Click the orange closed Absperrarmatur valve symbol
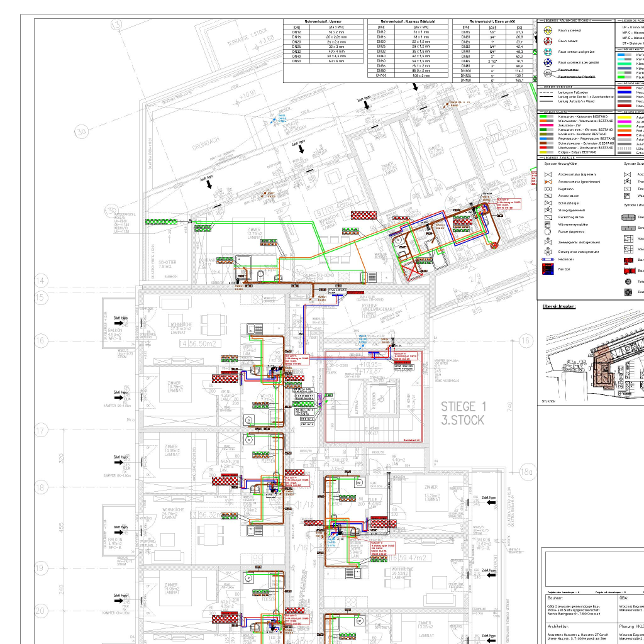The width and height of the screenshot is (644, 644). click(x=548, y=182)
